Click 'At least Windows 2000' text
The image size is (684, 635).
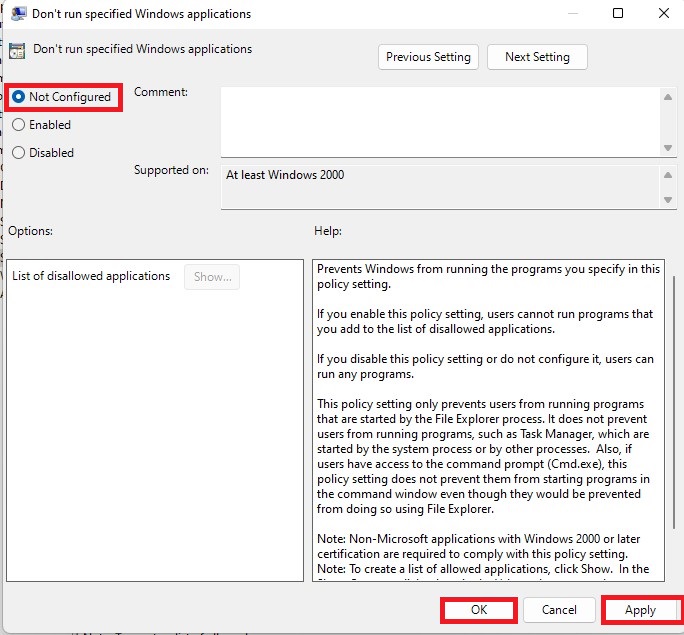click(285, 175)
